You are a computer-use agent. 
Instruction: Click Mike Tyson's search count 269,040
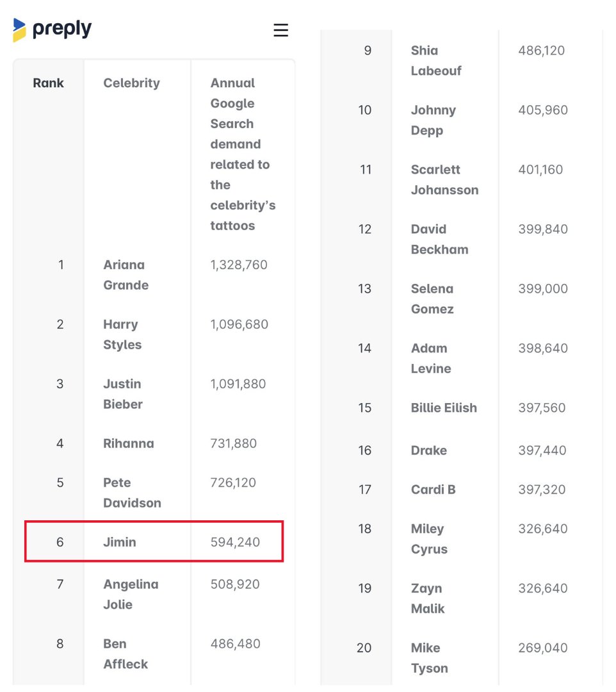point(542,648)
